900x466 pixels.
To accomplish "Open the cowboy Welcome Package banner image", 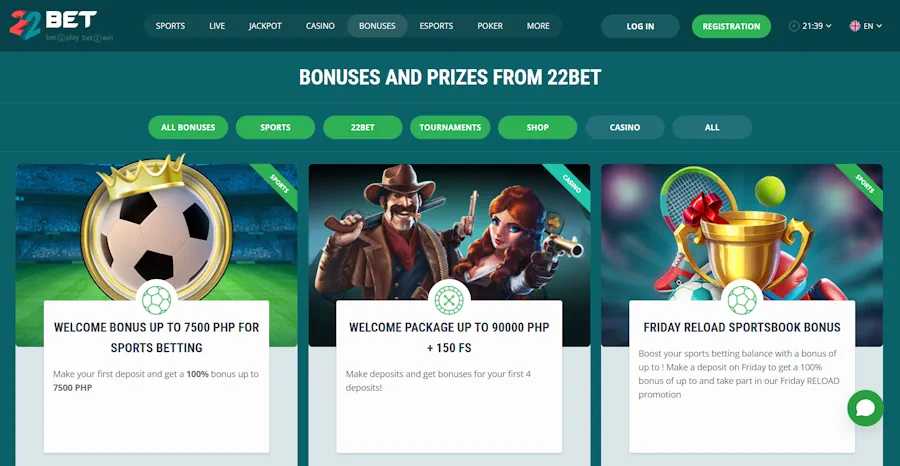I will click(x=449, y=230).
